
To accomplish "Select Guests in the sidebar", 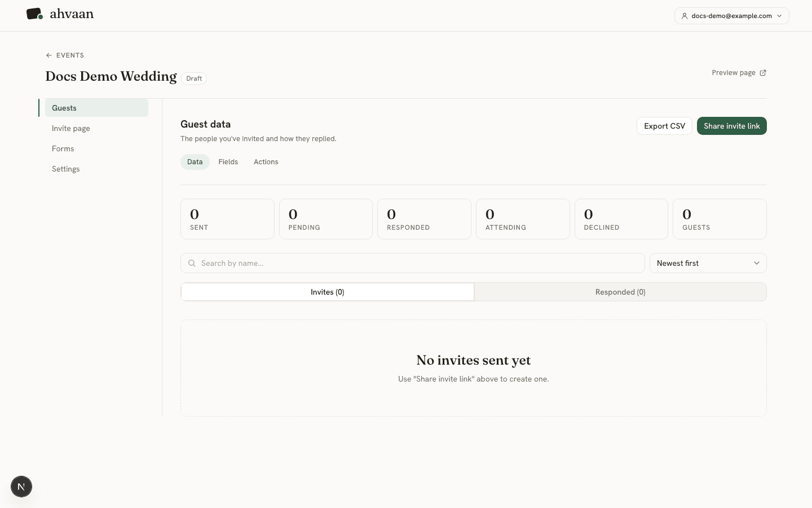I will point(96,108).
